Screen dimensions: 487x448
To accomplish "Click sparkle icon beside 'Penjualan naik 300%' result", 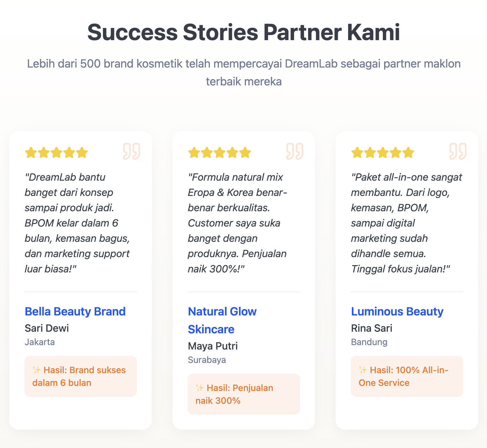I will (200, 388).
